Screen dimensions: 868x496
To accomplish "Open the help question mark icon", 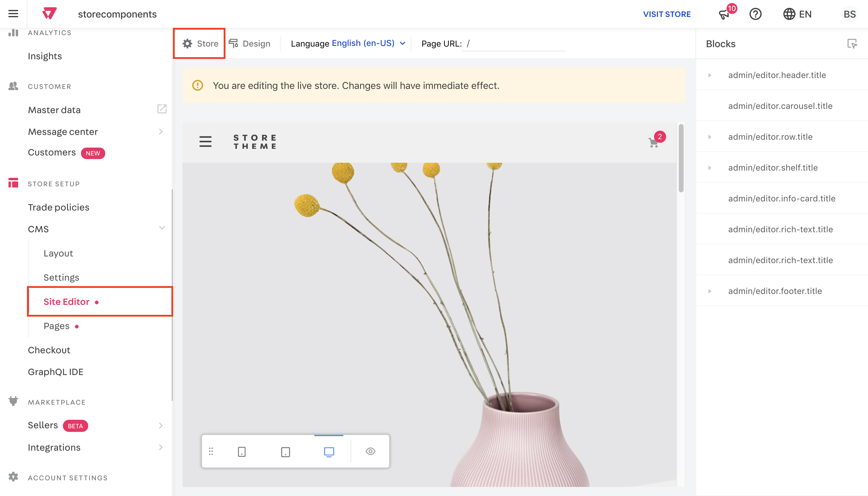I will coord(755,14).
